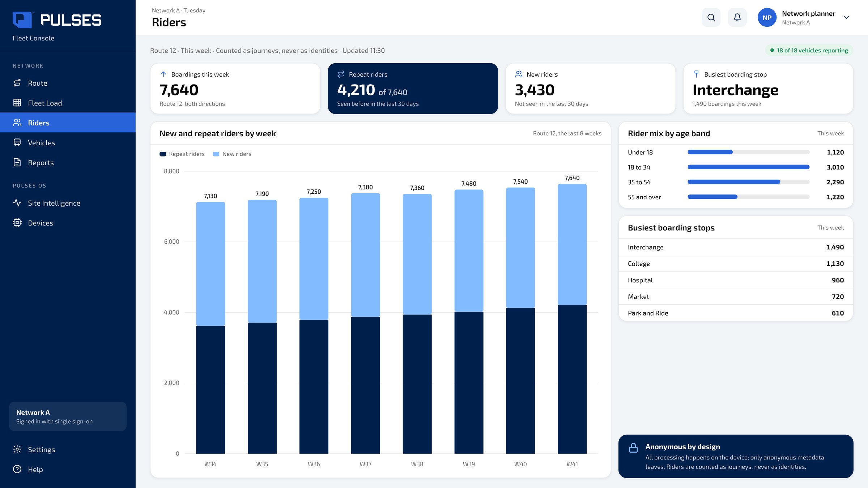Click the Riders people icon in sidebar
868x488 pixels.
tap(17, 123)
